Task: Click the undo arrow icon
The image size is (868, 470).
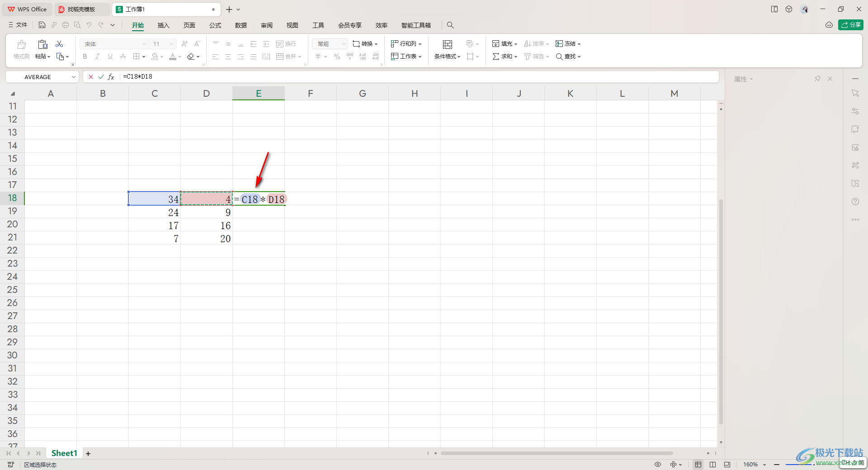Action: [89, 25]
